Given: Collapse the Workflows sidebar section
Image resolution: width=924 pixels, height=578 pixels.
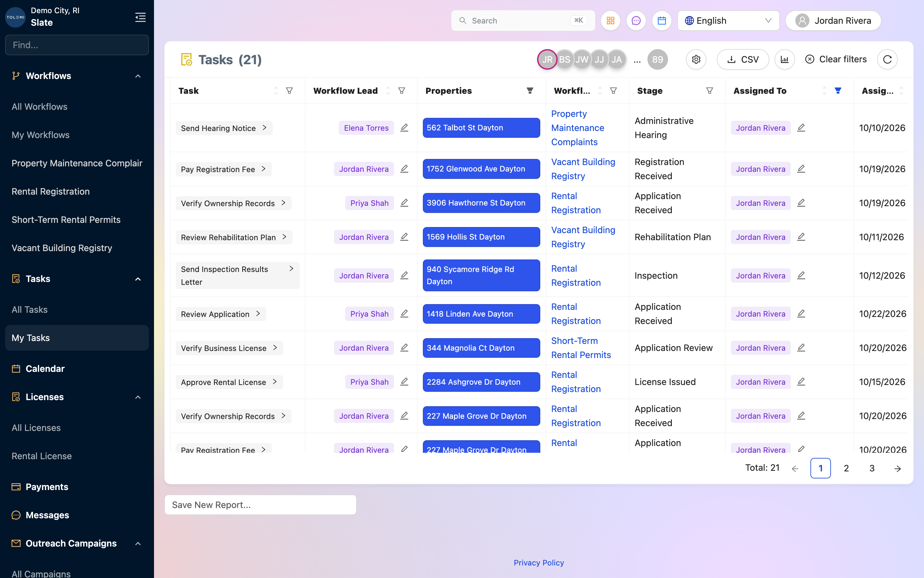Looking at the screenshot, I should click(138, 76).
